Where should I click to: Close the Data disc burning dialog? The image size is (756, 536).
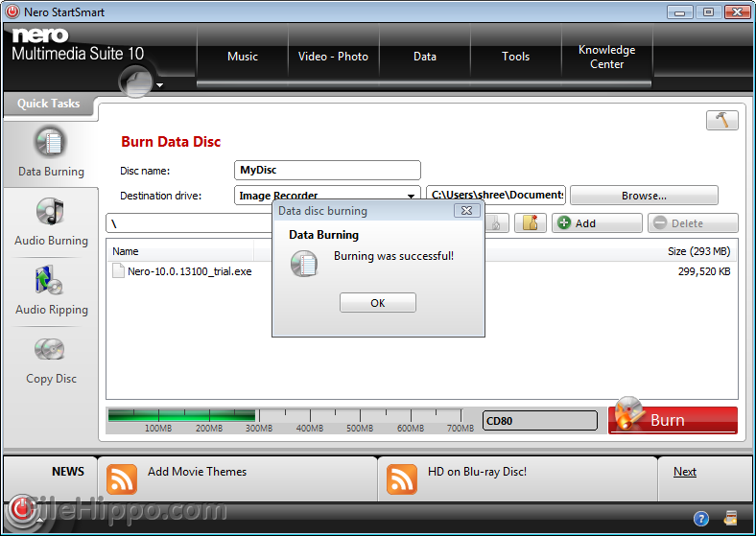click(x=466, y=211)
